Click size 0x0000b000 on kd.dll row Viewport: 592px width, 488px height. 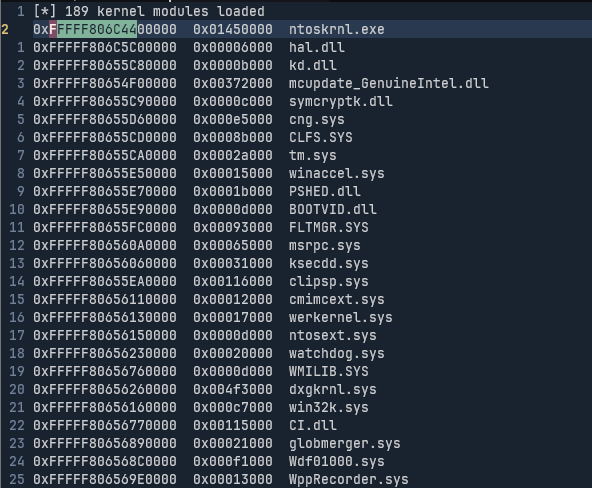tap(233, 65)
